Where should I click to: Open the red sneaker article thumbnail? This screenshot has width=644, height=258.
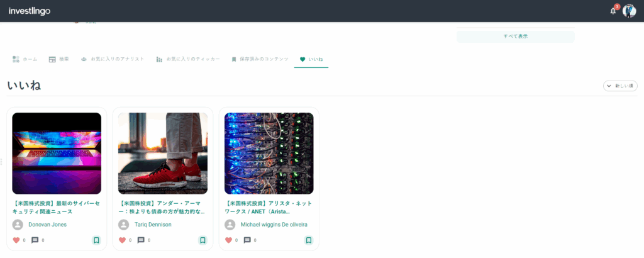click(163, 153)
